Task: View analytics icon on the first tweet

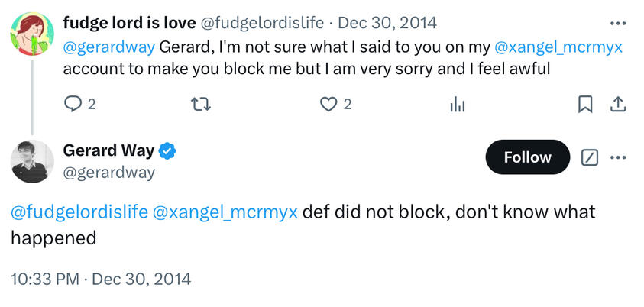Action: coord(457,105)
